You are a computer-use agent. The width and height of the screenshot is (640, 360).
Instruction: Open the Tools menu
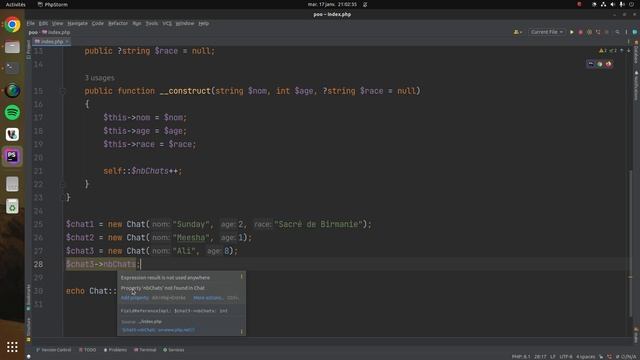coord(152,23)
